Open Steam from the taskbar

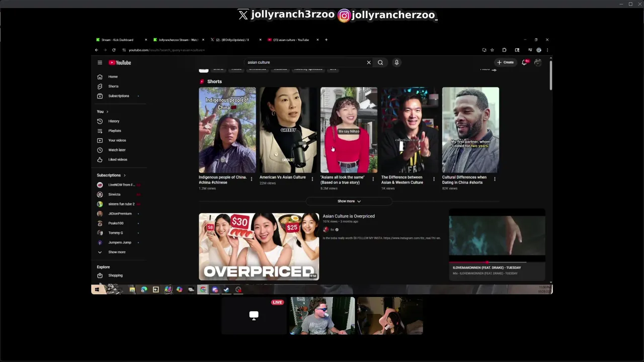226,290
